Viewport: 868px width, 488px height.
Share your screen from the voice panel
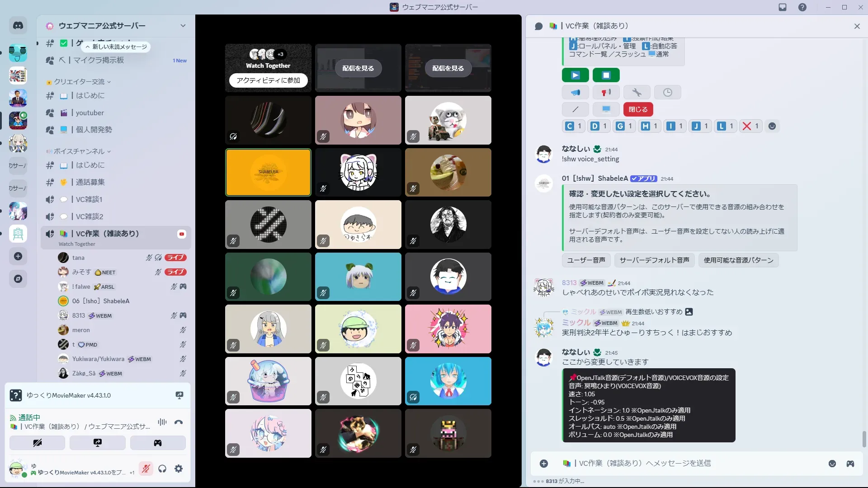[98, 443]
